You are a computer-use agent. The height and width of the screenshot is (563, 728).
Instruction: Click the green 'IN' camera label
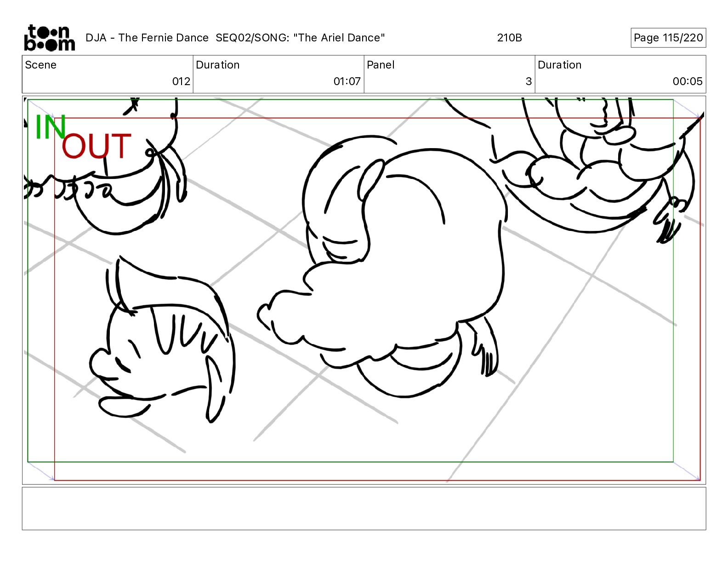pos(51,127)
